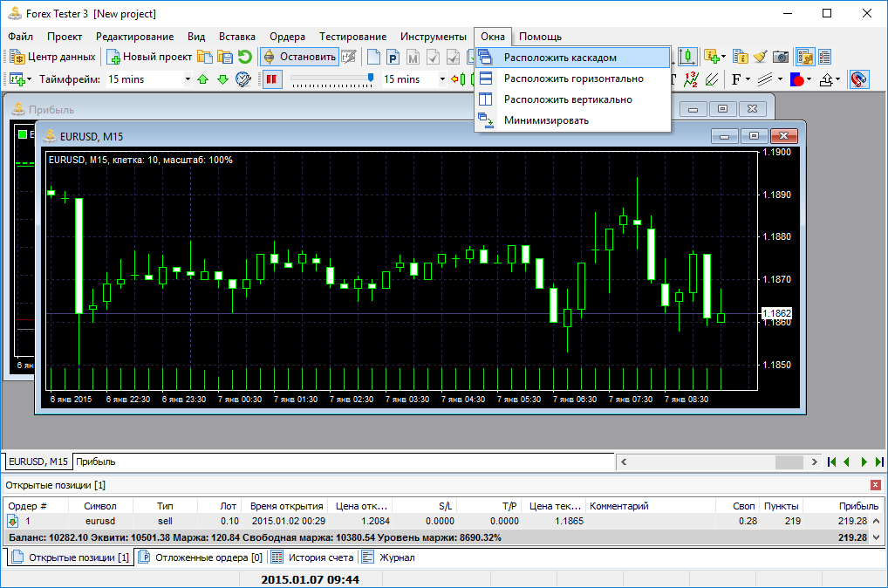Image resolution: width=888 pixels, height=588 pixels.
Task: Open the shapes color dropdown arrow
Action: (x=809, y=79)
